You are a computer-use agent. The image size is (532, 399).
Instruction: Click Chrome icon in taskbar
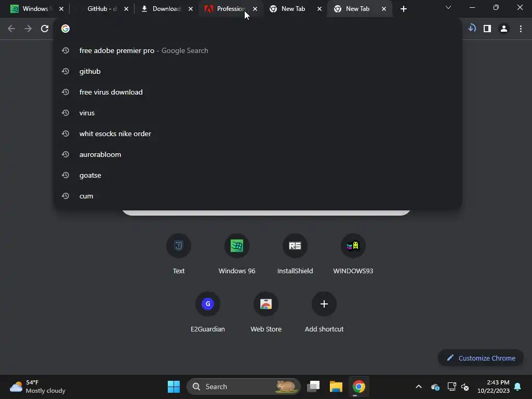358,387
